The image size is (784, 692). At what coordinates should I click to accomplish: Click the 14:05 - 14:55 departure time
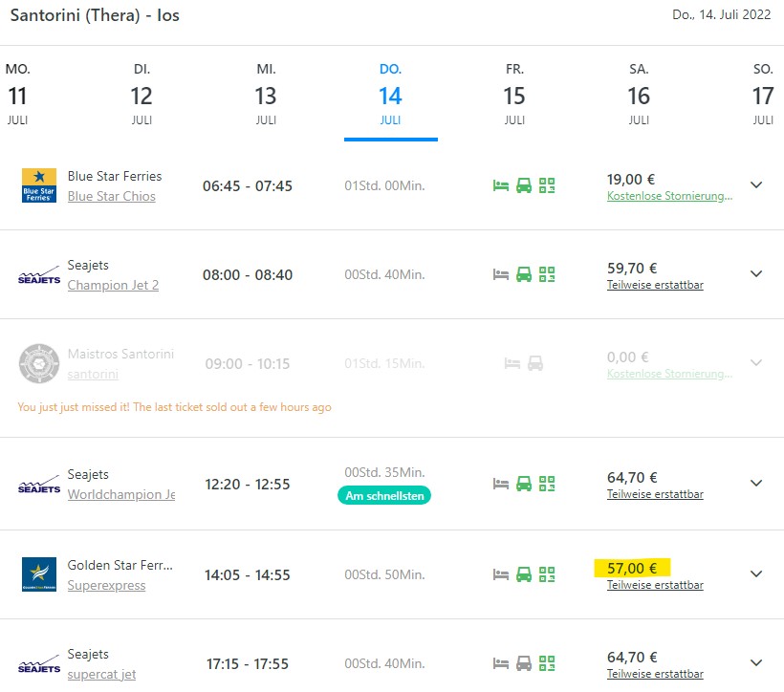(248, 575)
